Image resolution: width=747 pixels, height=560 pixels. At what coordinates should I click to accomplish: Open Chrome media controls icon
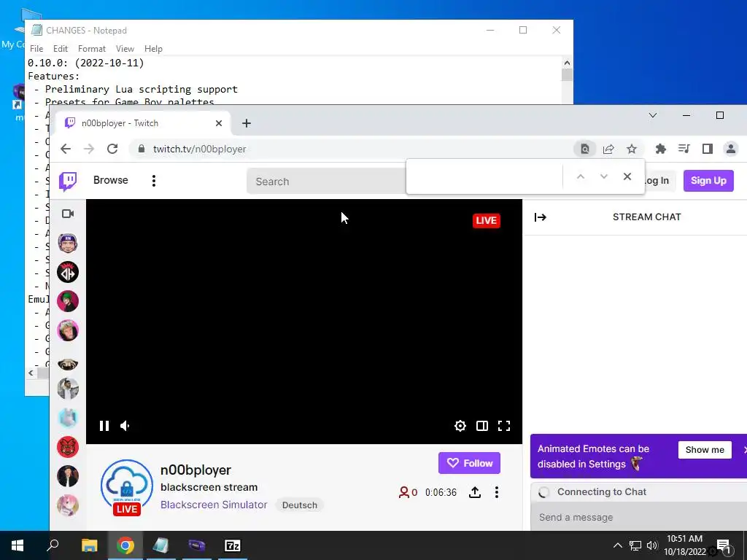coord(684,149)
